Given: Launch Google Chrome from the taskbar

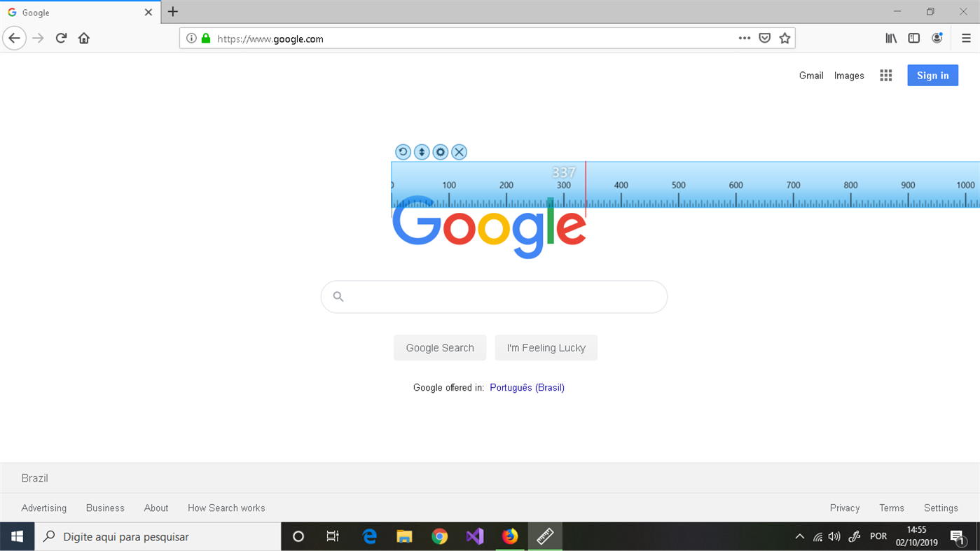Looking at the screenshot, I should pos(439,536).
